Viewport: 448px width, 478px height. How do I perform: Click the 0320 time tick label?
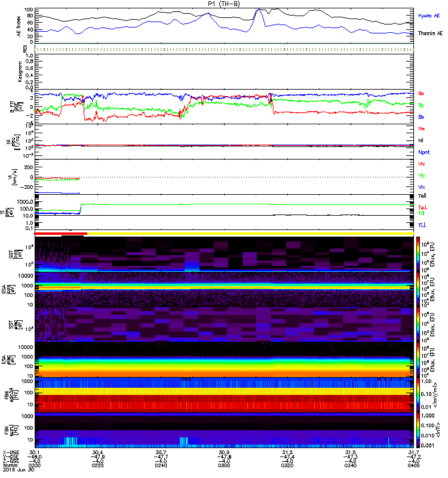coord(287,465)
